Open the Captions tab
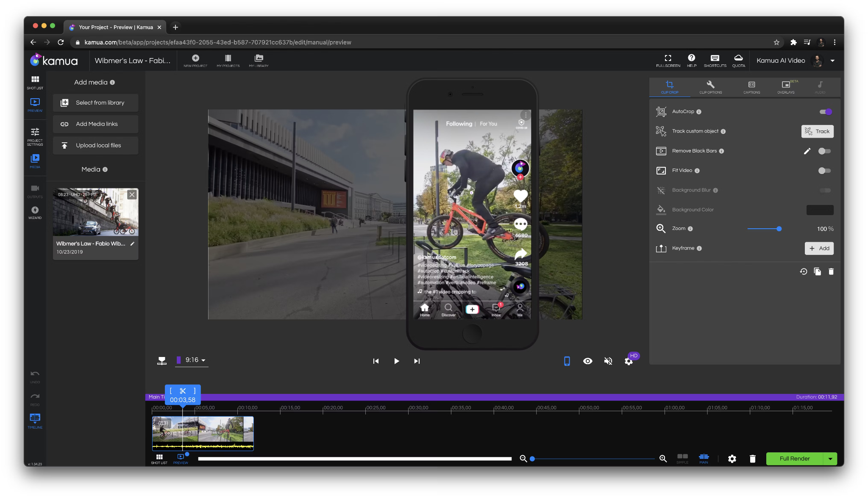Viewport: 868px width, 498px height. (751, 87)
